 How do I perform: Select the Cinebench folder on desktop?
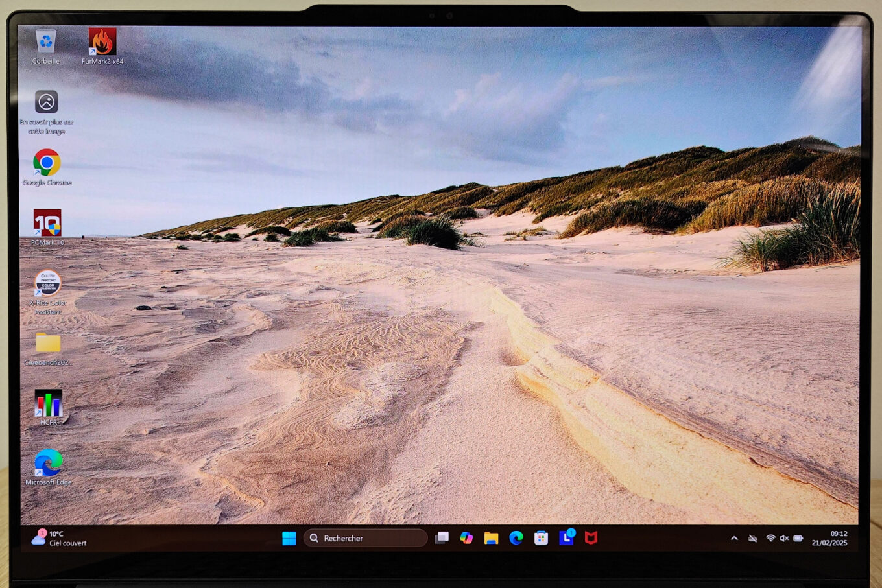tap(48, 343)
